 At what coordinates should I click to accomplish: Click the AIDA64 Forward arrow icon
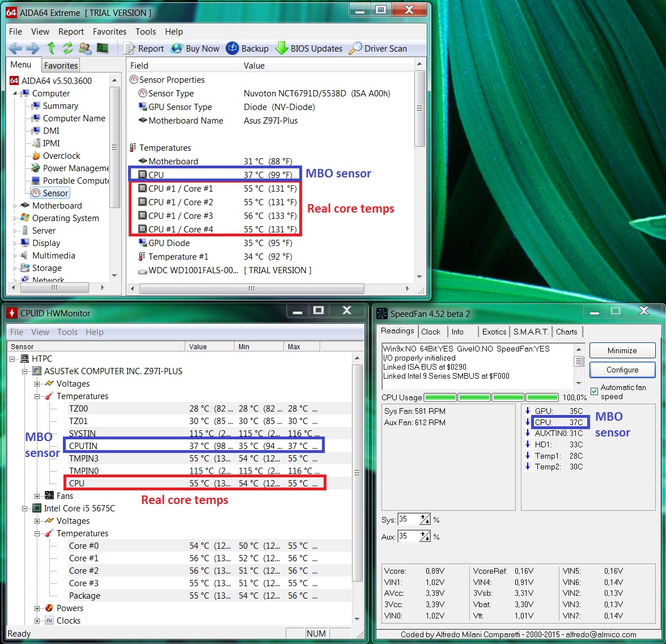point(32,48)
